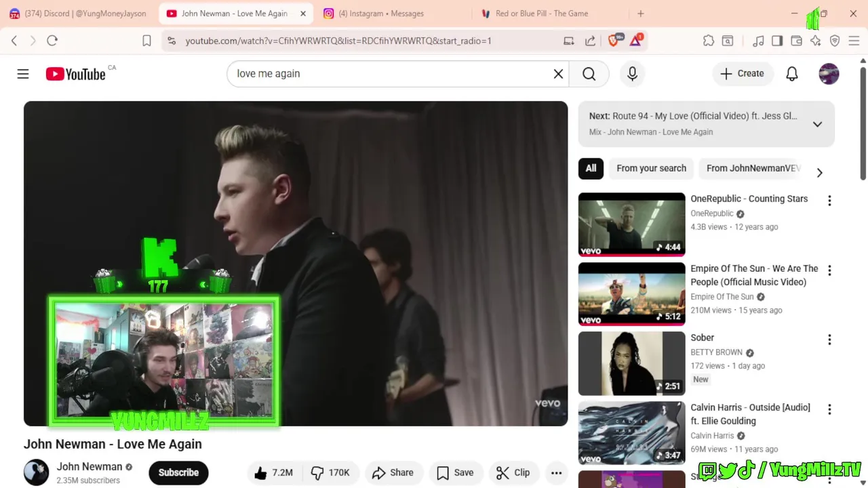Viewport: 868px width, 488px height.
Task: Open the YouTube hamburger guide menu
Action: point(23,74)
